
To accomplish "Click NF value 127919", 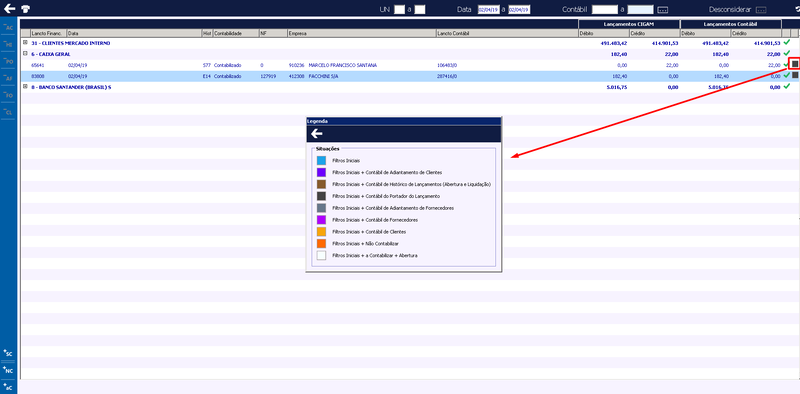I will (x=268, y=76).
